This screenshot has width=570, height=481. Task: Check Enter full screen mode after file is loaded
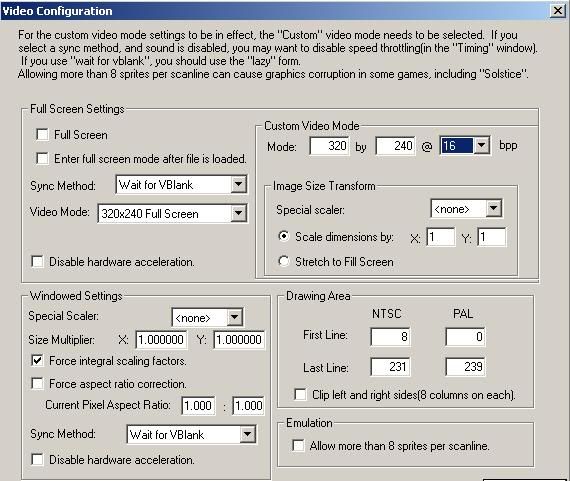coord(43,159)
